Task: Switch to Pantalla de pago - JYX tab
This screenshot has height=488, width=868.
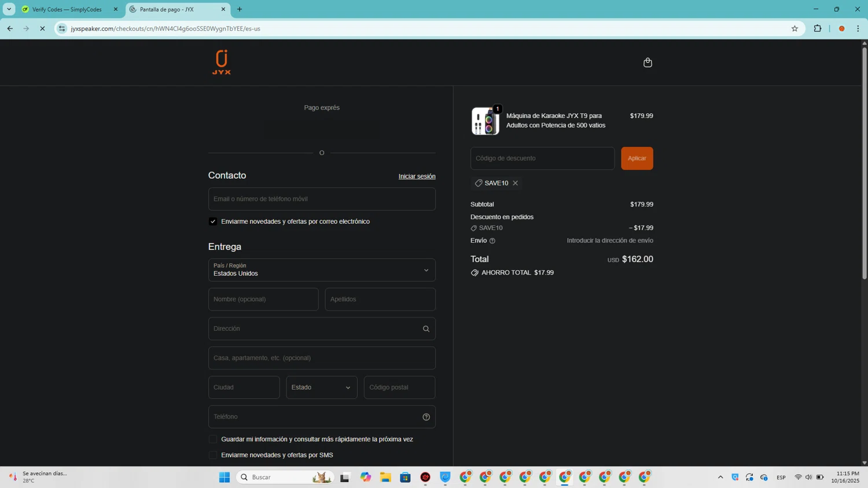Action: pyautogui.click(x=177, y=9)
